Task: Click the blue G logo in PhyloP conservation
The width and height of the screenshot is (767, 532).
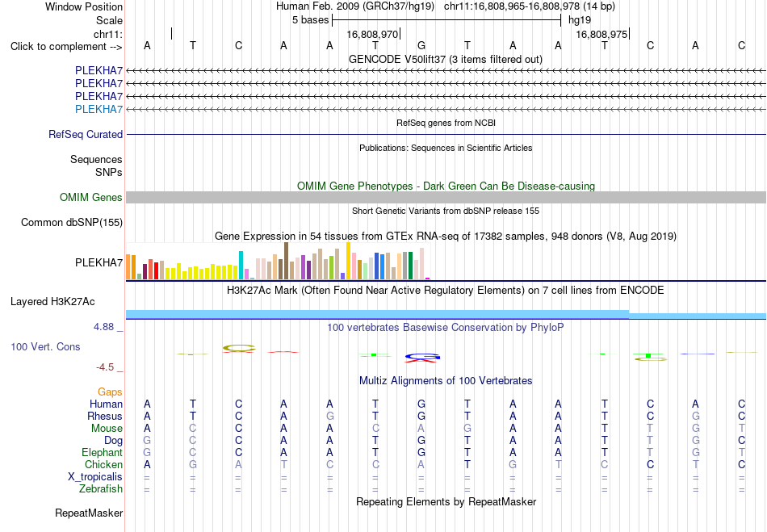Action: (x=422, y=357)
